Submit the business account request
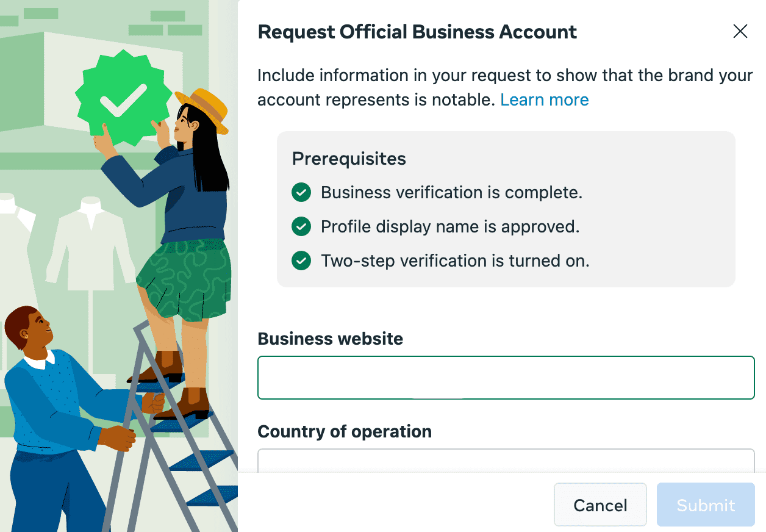Viewport: 766px width, 532px height. (x=706, y=505)
